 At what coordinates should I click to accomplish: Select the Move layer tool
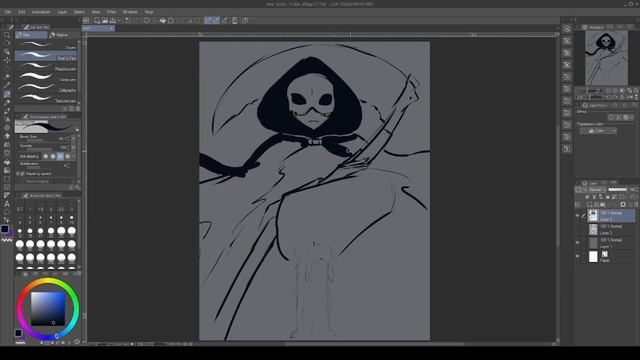[x=7, y=60]
